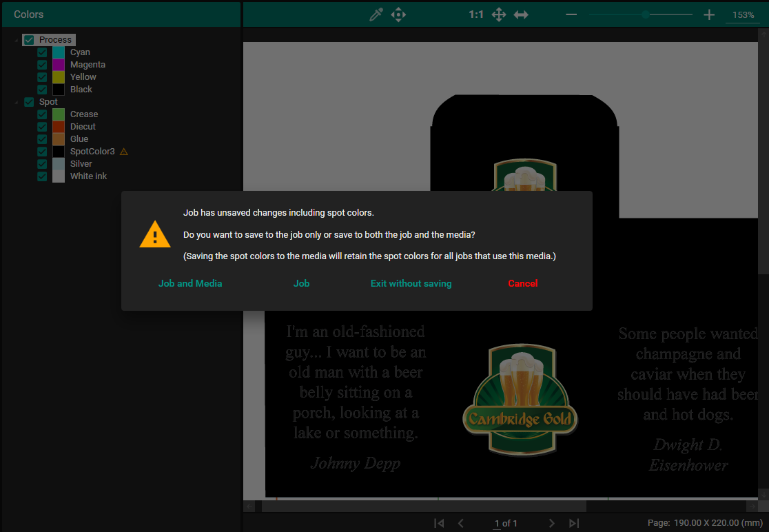Viewport: 769px width, 532px height.
Task: Select the SpotColor3 tree item
Action: 92,152
